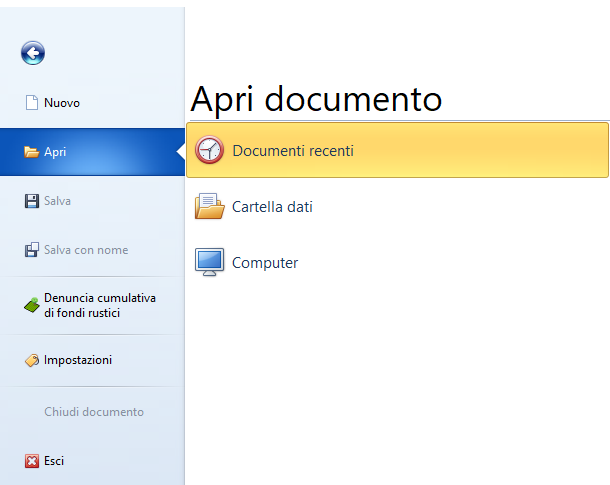Choose the Computer location label
Image resolution: width=610 pixels, height=485 pixels.
(x=265, y=263)
